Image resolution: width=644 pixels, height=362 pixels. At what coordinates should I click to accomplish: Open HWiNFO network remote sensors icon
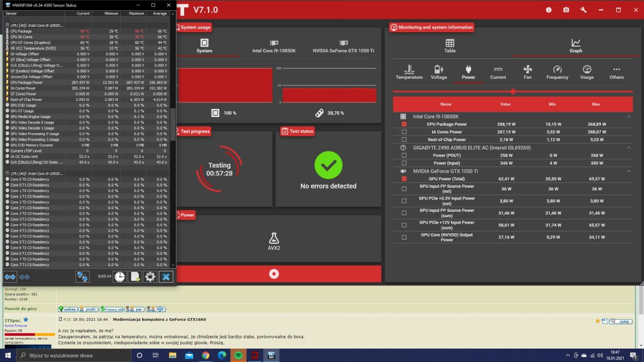pyautogui.click(x=82, y=277)
